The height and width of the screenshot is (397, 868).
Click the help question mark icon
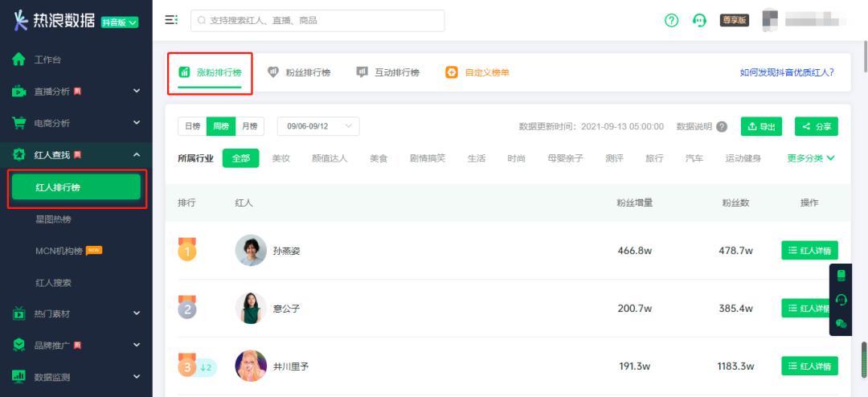pyautogui.click(x=671, y=20)
